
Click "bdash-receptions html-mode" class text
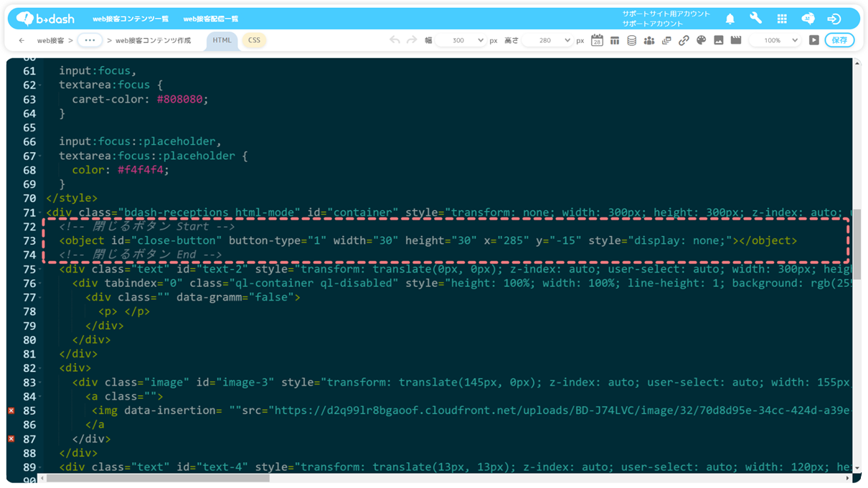(x=209, y=212)
